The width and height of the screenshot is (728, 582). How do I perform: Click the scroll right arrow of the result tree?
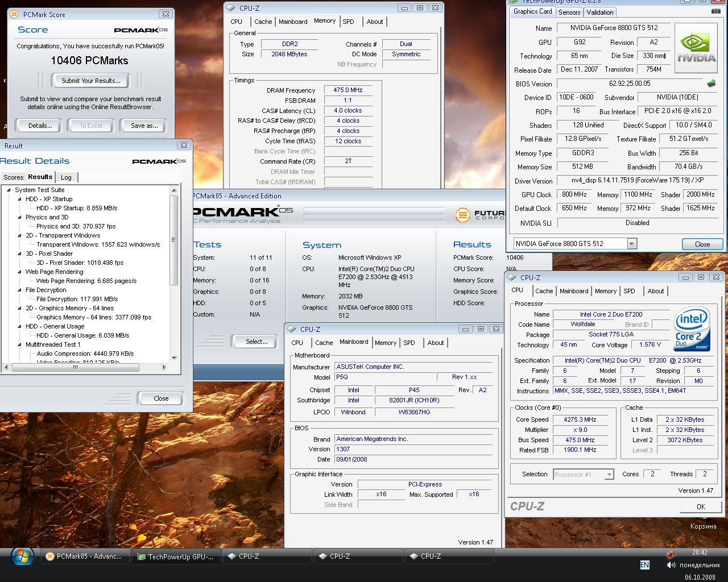tap(164, 368)
